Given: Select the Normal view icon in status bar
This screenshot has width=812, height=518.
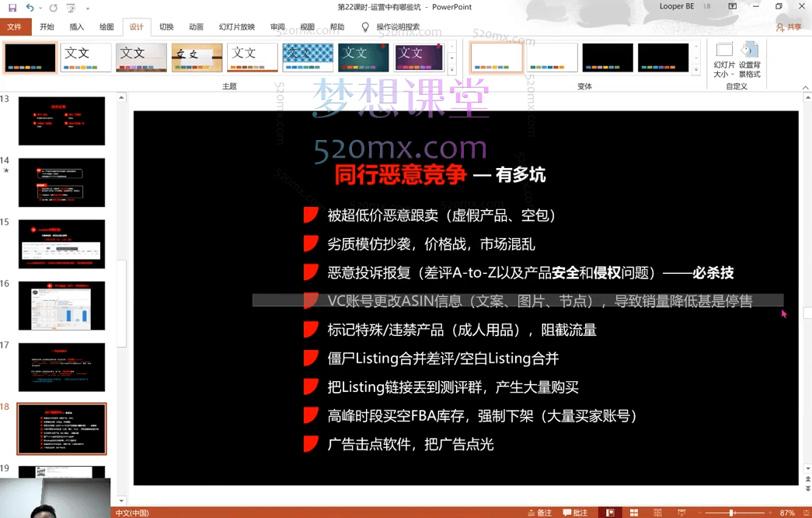Looking at the screenshot, I should [x=610, y=512].
